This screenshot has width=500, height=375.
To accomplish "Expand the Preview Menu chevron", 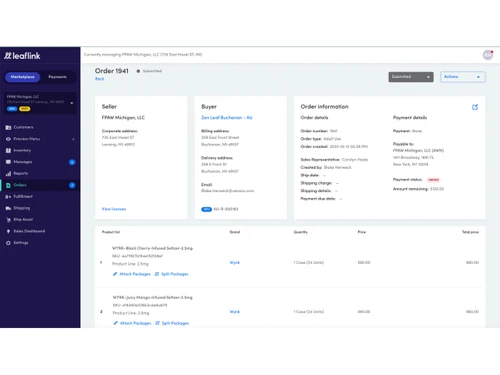I will 73,139.
